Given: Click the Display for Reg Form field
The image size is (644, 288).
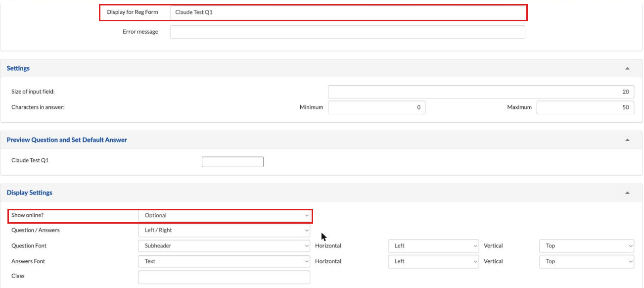Looking at the screenshot, I should (348, 12).
